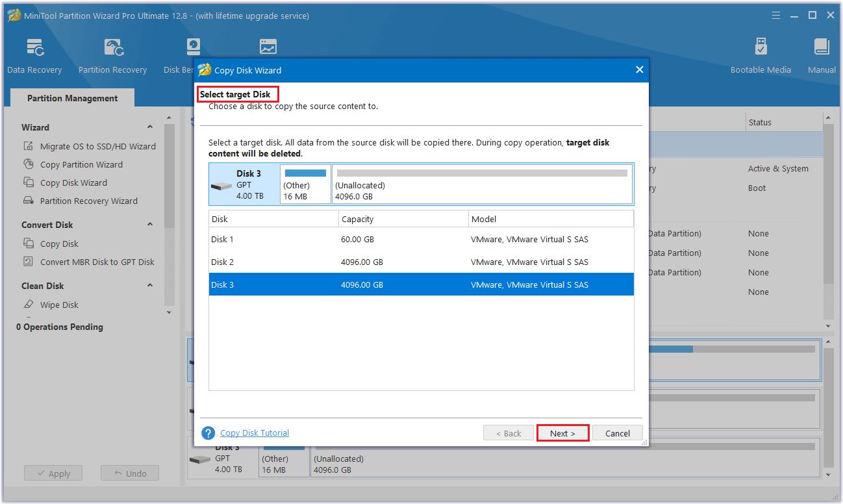Click Disk 3 drive icon in preview

[221, 186]
